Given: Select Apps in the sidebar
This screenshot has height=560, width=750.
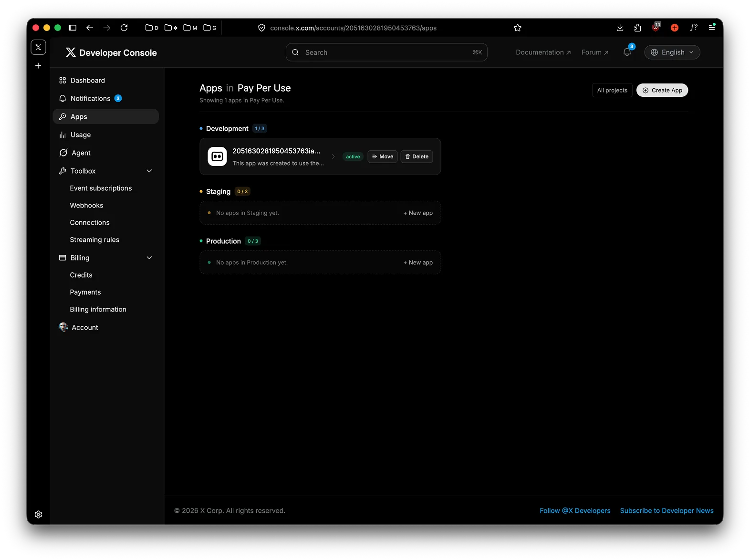Looking at the screenshot, I should (105, 116).
